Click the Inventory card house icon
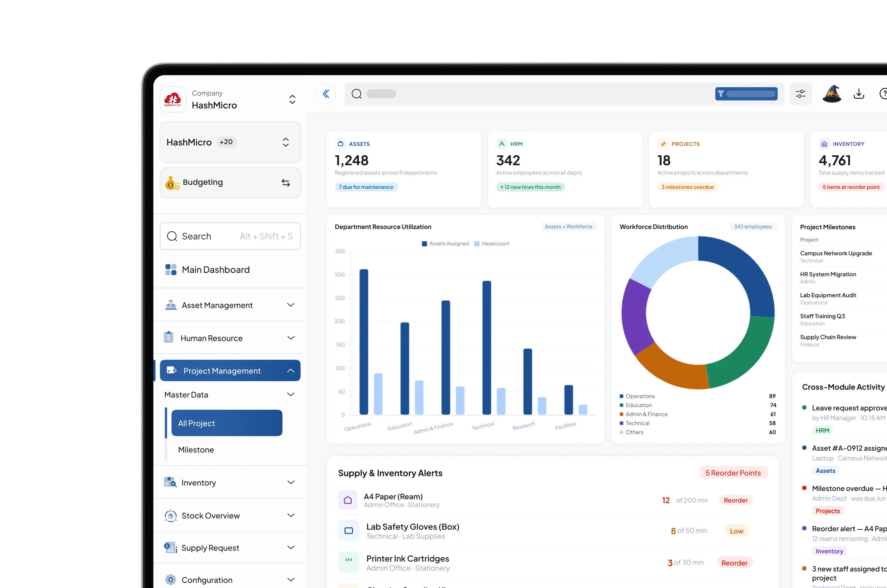 click(824, 144)
